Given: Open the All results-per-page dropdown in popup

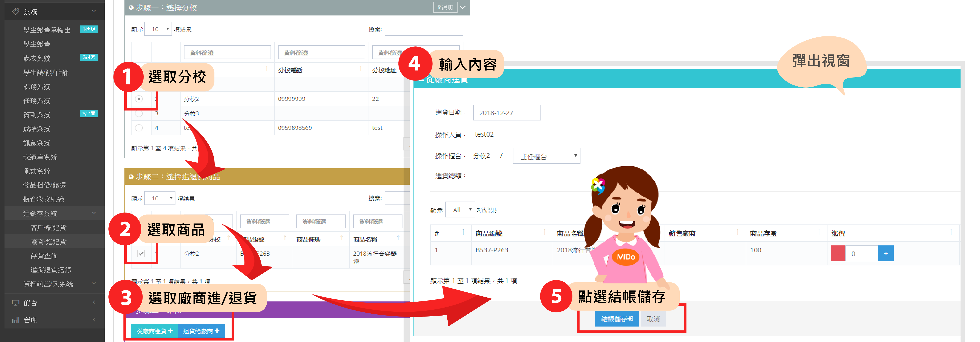Looking at the screenshot, I should point(460,210).
